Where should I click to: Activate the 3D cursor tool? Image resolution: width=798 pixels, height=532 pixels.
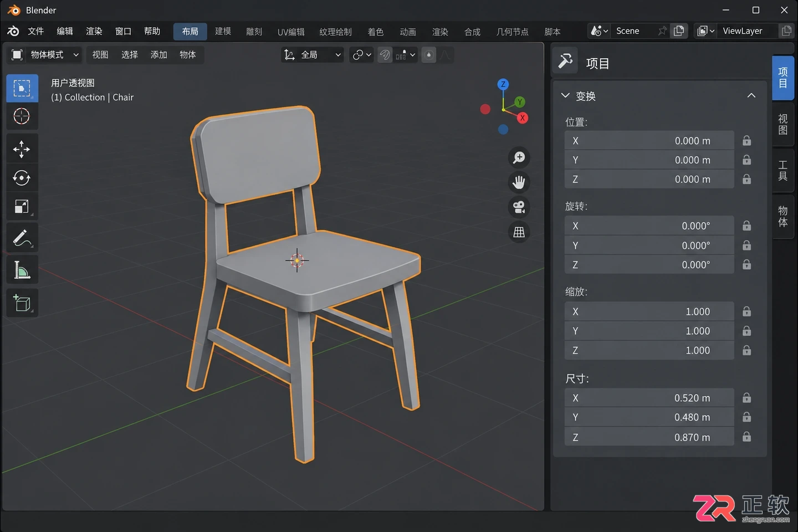pyautogui.click(x=22, y=116)
